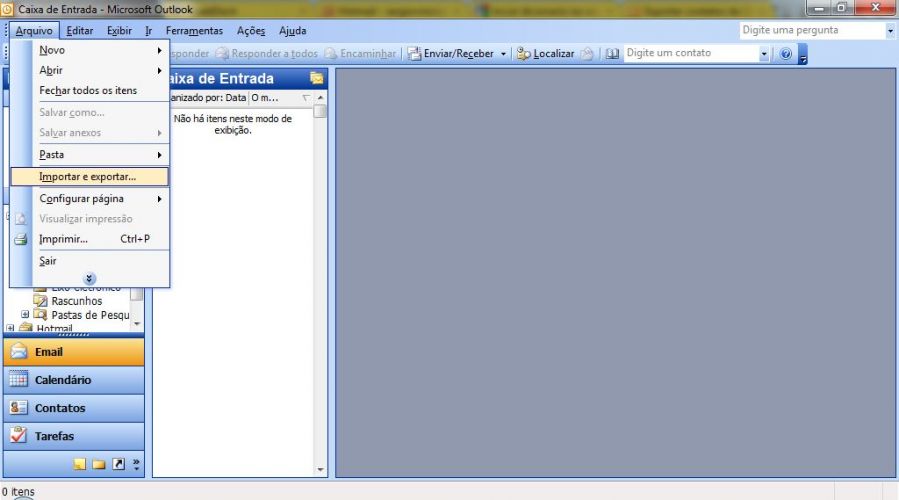Switch to the Calendário pane
899x500 pixels.
pyautogui.click(x=74, y=380)
